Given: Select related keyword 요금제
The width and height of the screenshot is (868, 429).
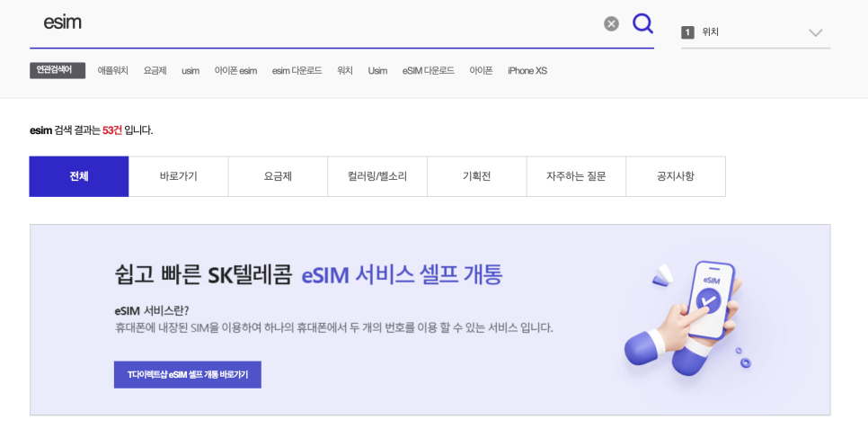Looking at the screenshot, I should click(x=155, y=71).
